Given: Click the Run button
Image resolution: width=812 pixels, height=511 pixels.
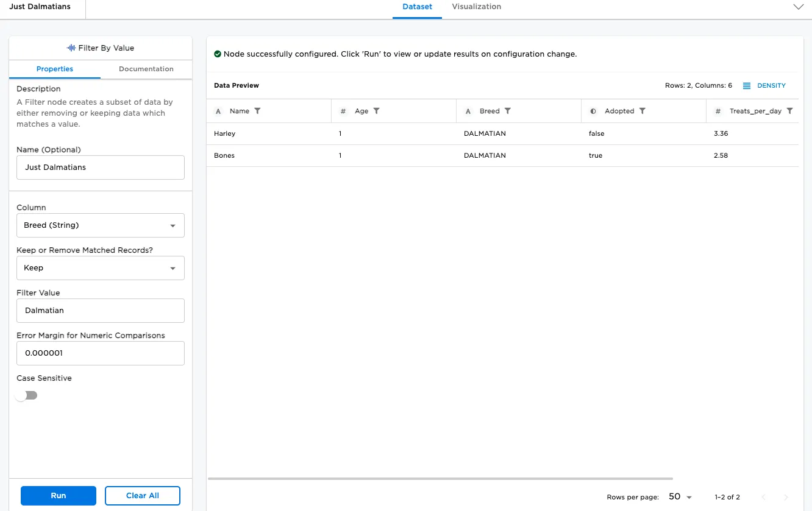Looking at the screenshot, I should pos(58,495).
